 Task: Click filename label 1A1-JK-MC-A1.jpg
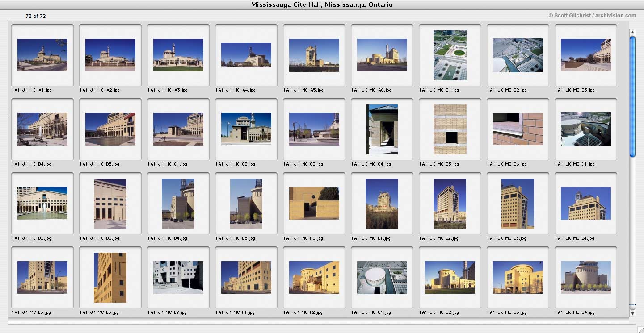[x=32, y=90]
